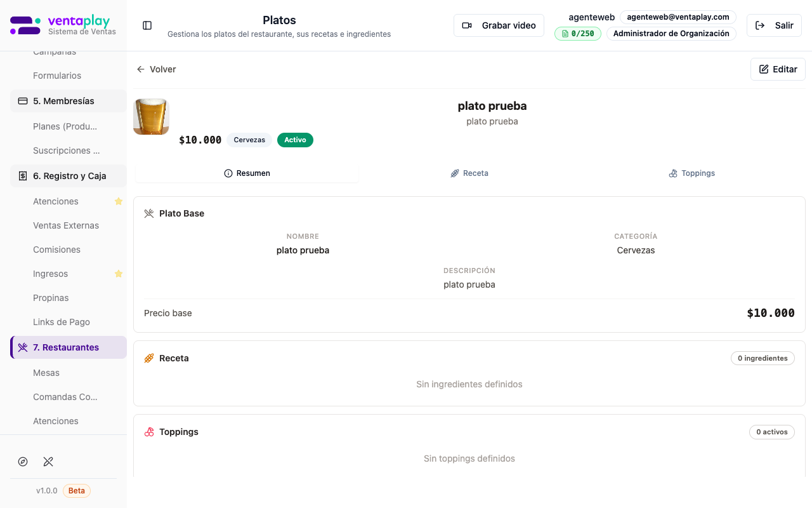Go back with the Volver link
This screenshot has height=508, width=812.
(x=157, y=69)
